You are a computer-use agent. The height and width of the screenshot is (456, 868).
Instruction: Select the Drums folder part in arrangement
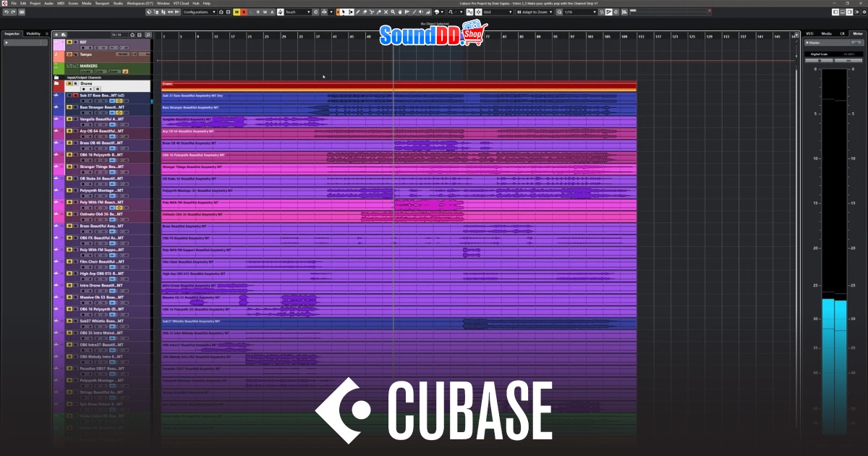[399, 85]
